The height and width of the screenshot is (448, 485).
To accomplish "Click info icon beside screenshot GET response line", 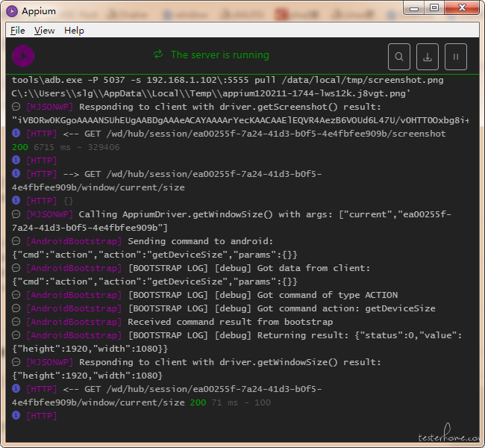I will tap(16, 133).
